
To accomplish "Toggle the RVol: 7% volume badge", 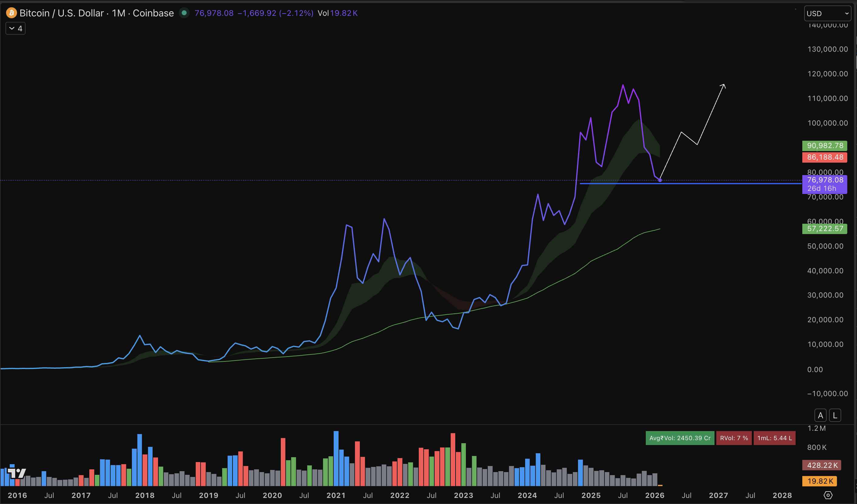I will (x=734, y=438).
